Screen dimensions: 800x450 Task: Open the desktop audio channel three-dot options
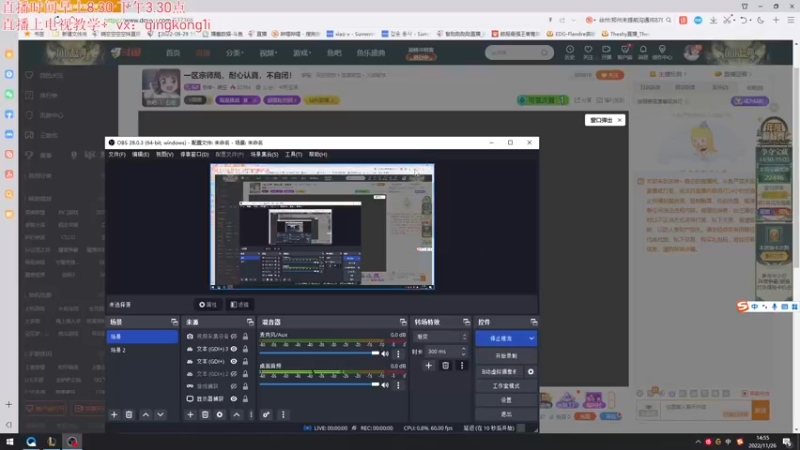click(398, 385)
